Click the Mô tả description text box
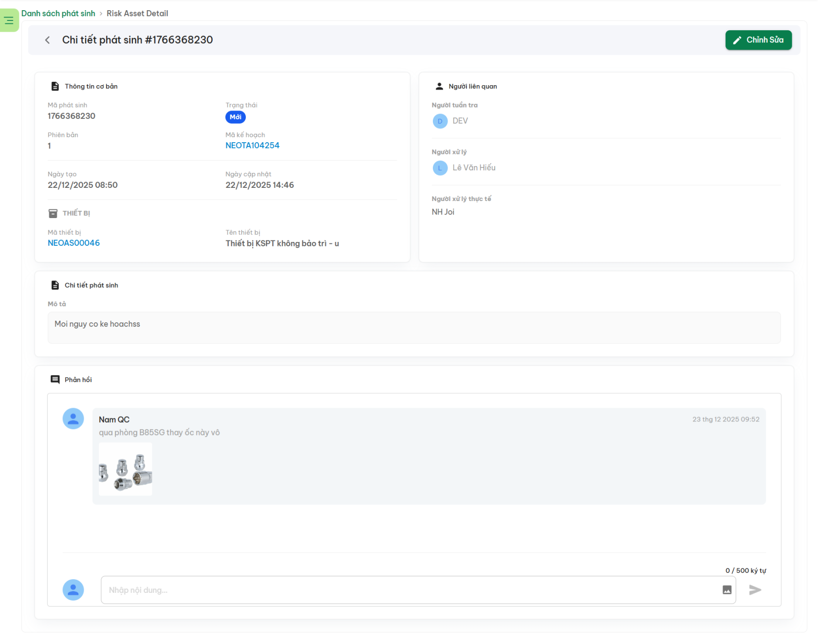This screenshot has height=644, width=818. 414,327
